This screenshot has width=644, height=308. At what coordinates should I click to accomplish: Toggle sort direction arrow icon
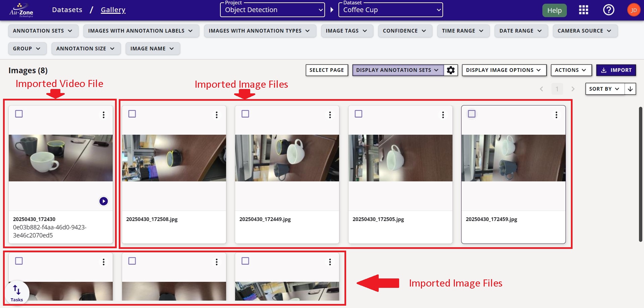click(630, 89)
